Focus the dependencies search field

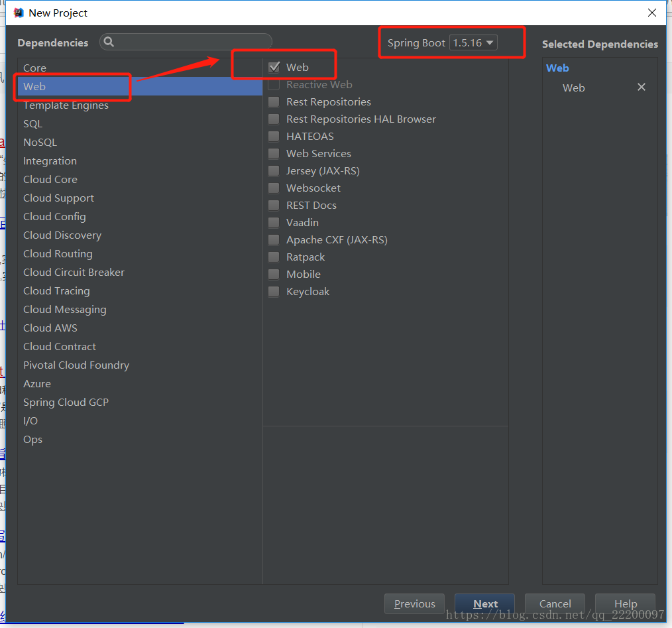[x=186, y=42]
